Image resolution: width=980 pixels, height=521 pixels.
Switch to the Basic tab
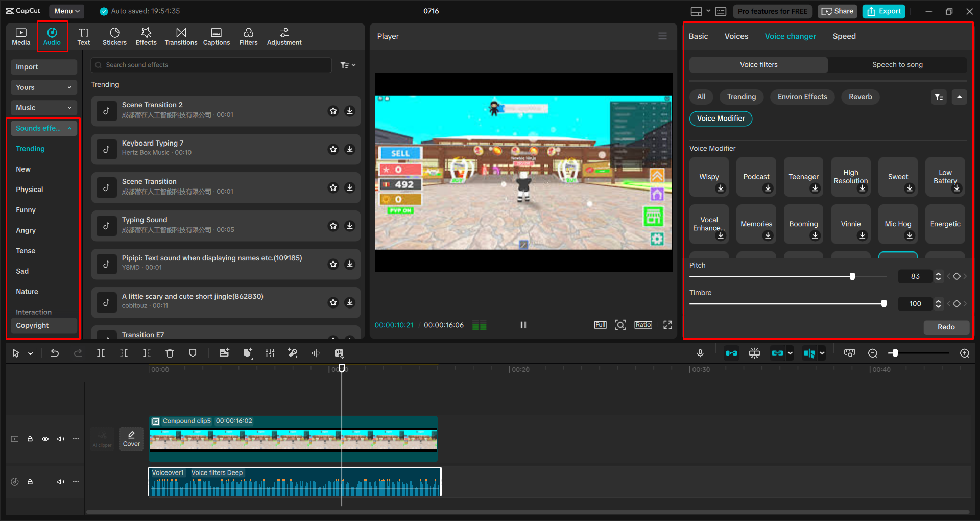click(x=698, y=36)
